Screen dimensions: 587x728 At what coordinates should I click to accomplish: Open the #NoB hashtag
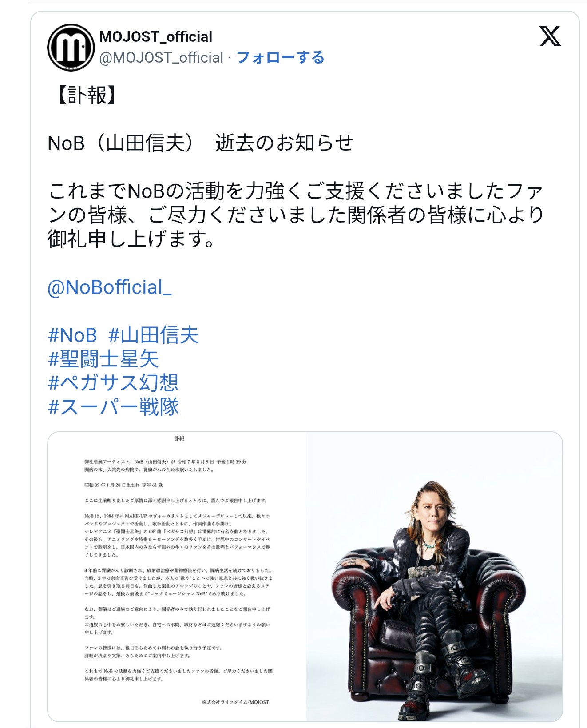point(72,335)
